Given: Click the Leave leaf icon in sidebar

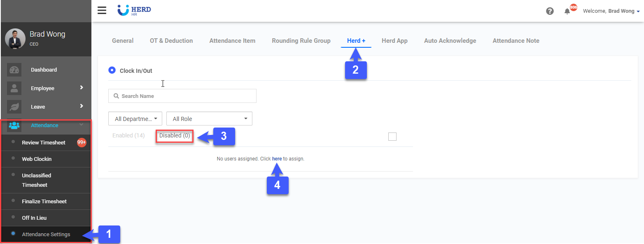Looking at the screenshot, I should (14, 107).
